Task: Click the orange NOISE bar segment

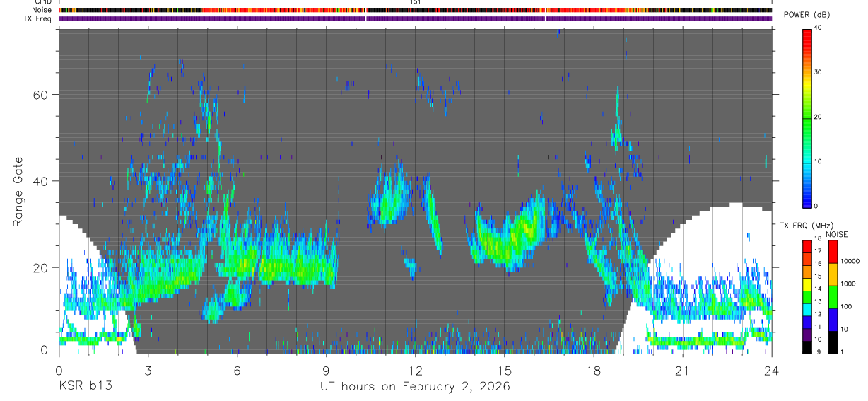Action: pyautogui.click(x=833, y=274)
